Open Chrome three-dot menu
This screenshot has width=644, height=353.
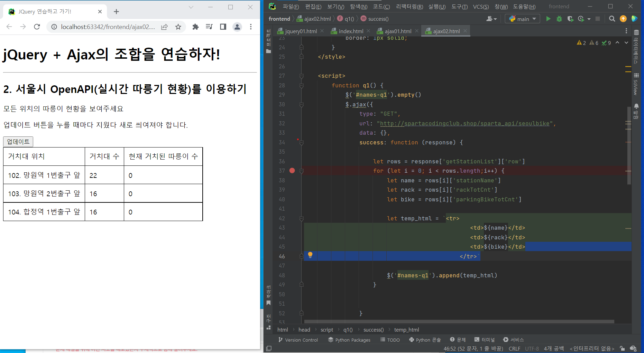pos(251,27)
